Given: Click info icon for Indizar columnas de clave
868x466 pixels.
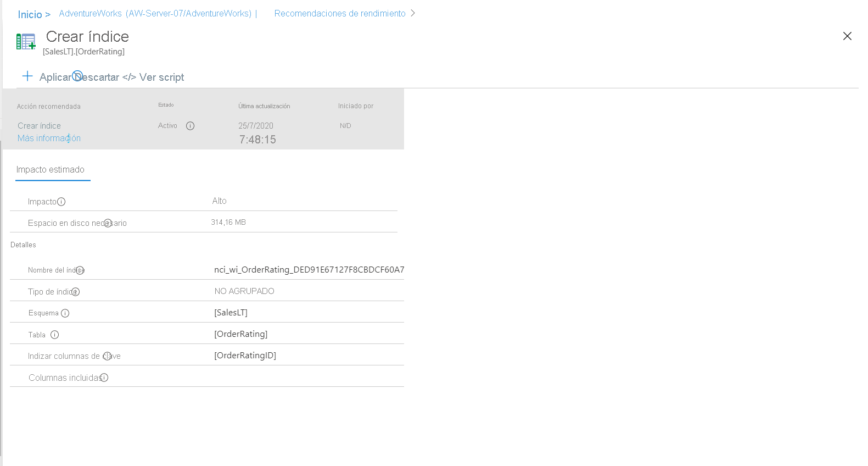Looking at the screenshot, I should 107,356.
